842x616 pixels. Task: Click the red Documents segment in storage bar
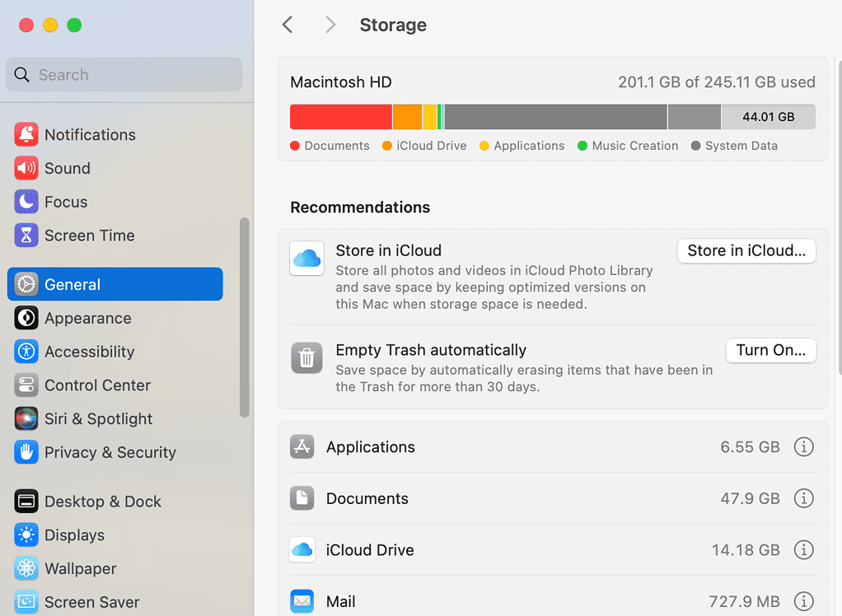click(x=340, y=117)
